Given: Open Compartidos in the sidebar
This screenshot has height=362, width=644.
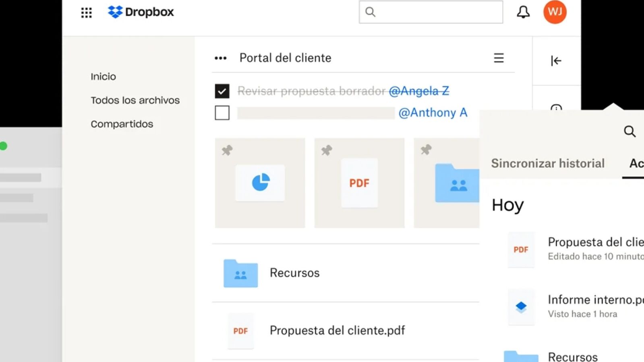Looking at the screenshot, I should [122, 124].
